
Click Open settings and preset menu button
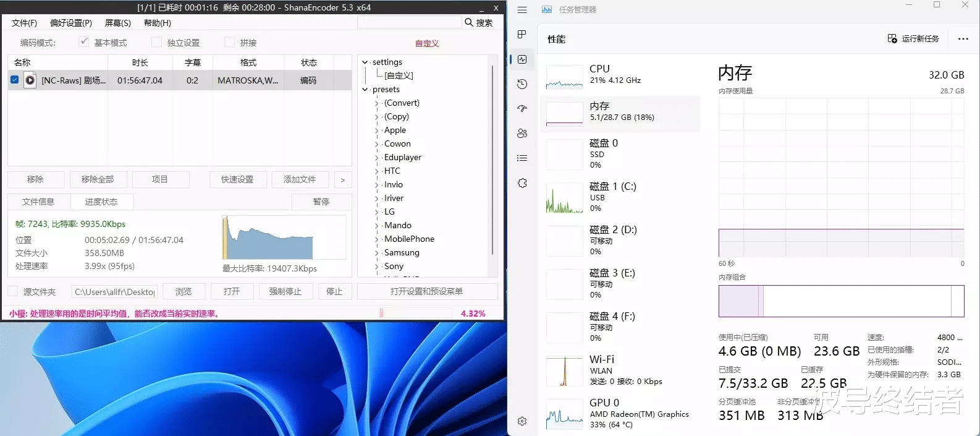tap(427, 291)
